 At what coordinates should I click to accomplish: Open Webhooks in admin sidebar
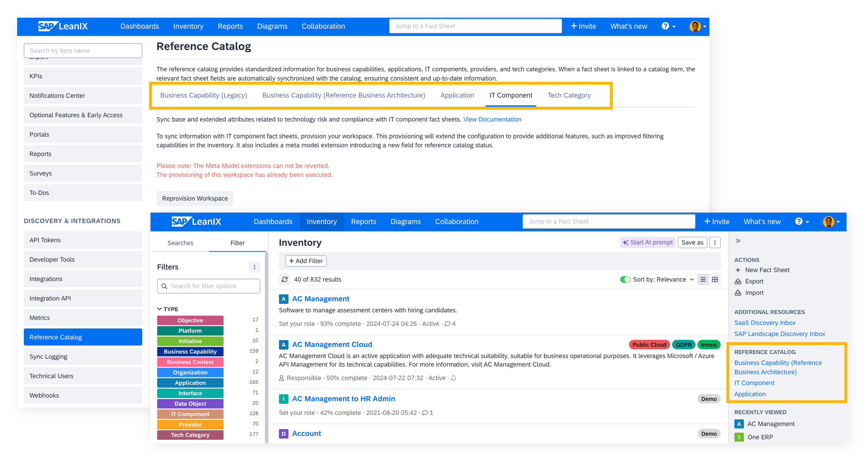coord(83,395)
